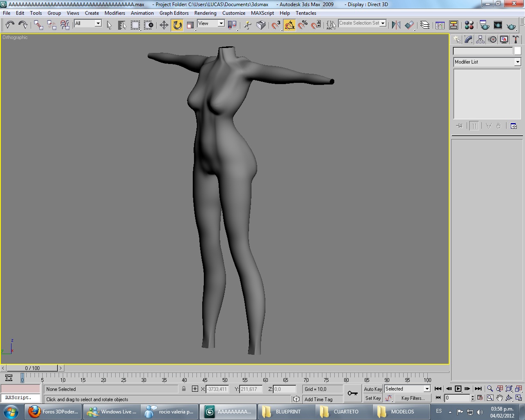Open the View reference coordinate dropdown

click(x=221, y=23)
